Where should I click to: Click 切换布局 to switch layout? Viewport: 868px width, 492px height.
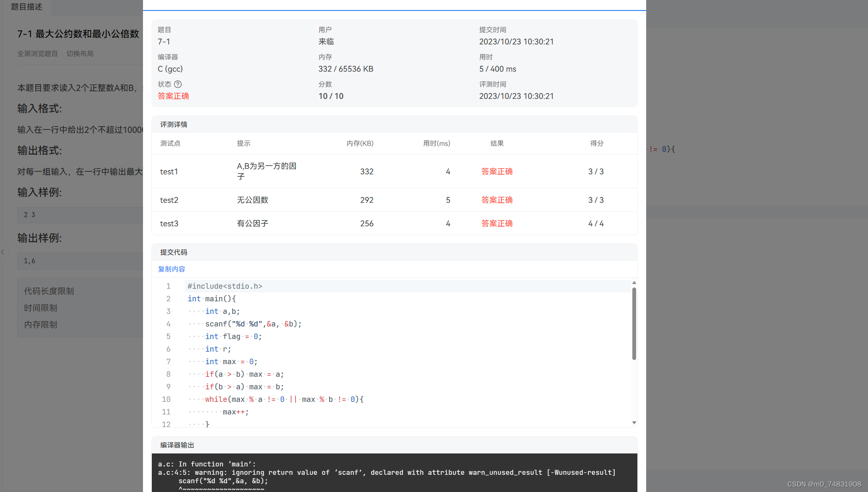point(80,54)
